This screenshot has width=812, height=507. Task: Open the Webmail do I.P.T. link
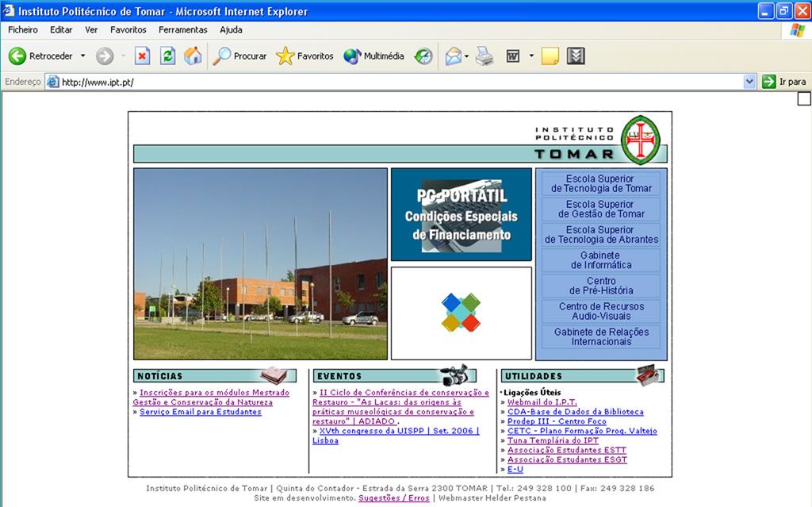pos(542,402)
